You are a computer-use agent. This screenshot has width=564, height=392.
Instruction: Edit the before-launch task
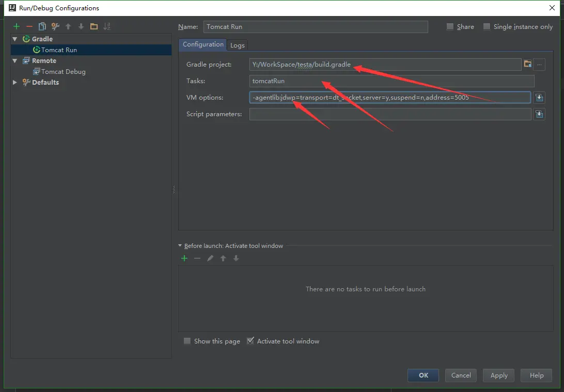[210, 258]
